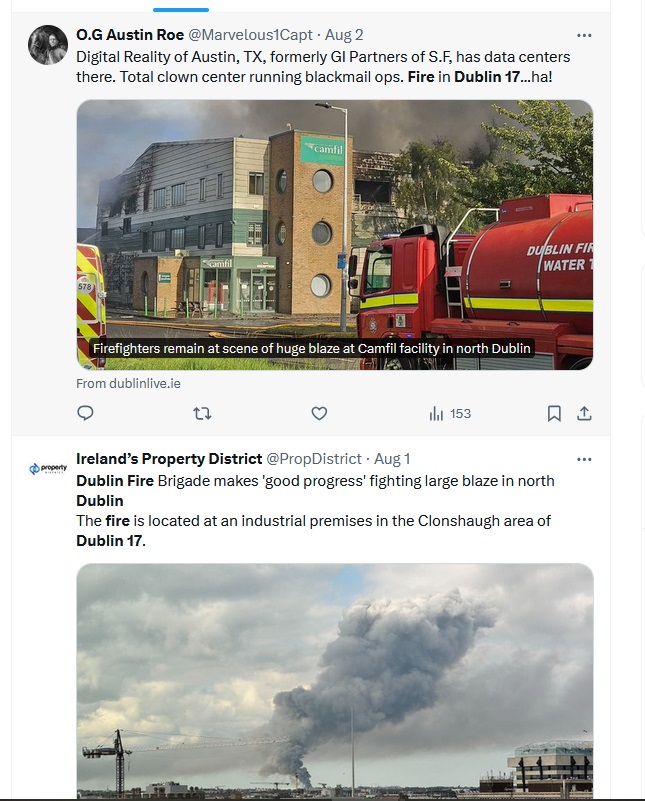Reply to O.G Austin Roe's post
Viewport: 645px width, 801px height.
pyautogui.click(x=85, y=413)
